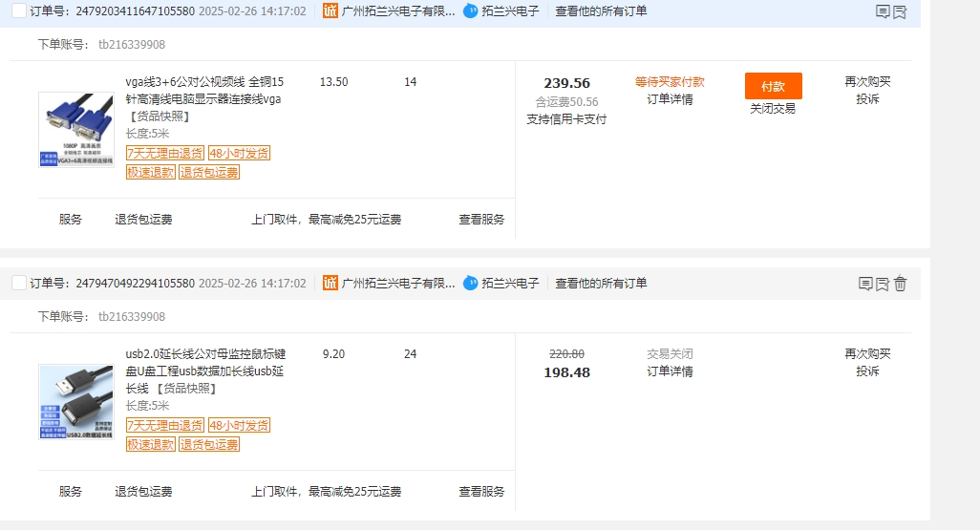980x530 pixels.
Task: Open the note icon on the VGA order
Action: pyautogui.click(x=883, y=11)
